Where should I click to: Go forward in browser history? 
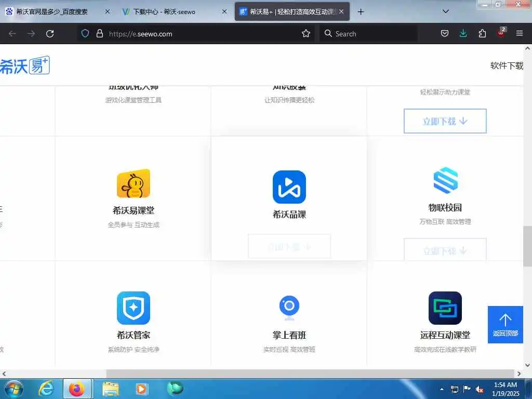pyautogui.click(x=31, y=34)
